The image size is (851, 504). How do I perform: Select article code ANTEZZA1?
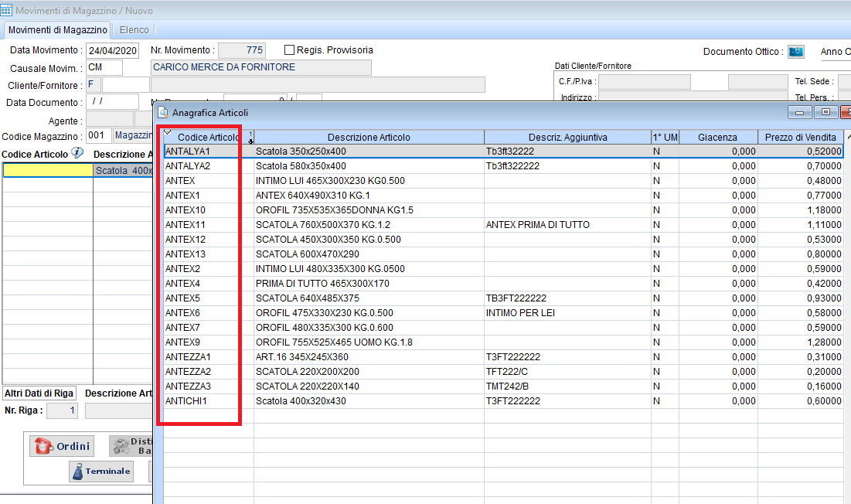pyautogui.click(x=188, y=356)
